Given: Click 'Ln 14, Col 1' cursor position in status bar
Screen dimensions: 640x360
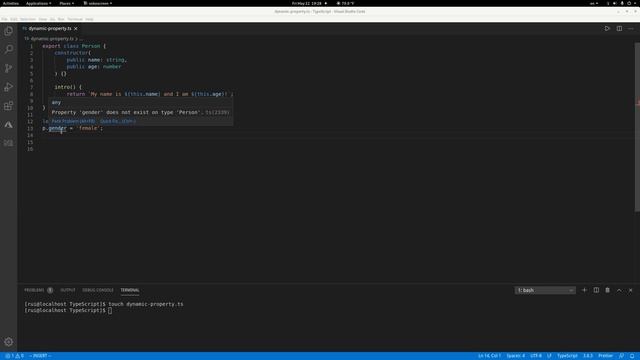Looking at the screenshot, I should coord(489,356).
